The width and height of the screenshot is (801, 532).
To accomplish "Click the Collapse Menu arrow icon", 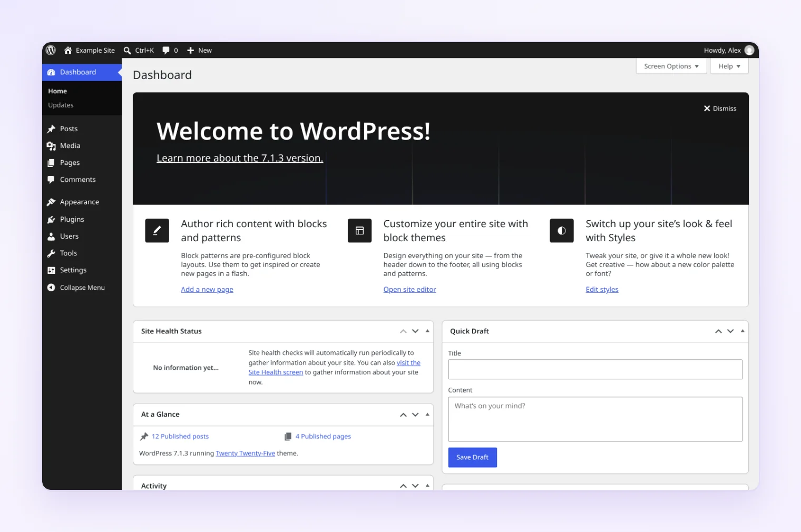I will tap(51, 288).
